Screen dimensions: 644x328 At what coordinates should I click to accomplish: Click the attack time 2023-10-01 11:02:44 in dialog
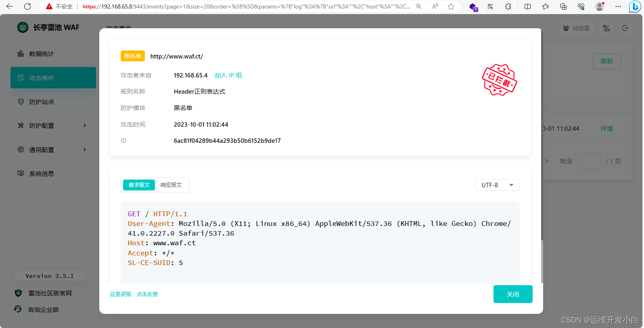(201, 125)
